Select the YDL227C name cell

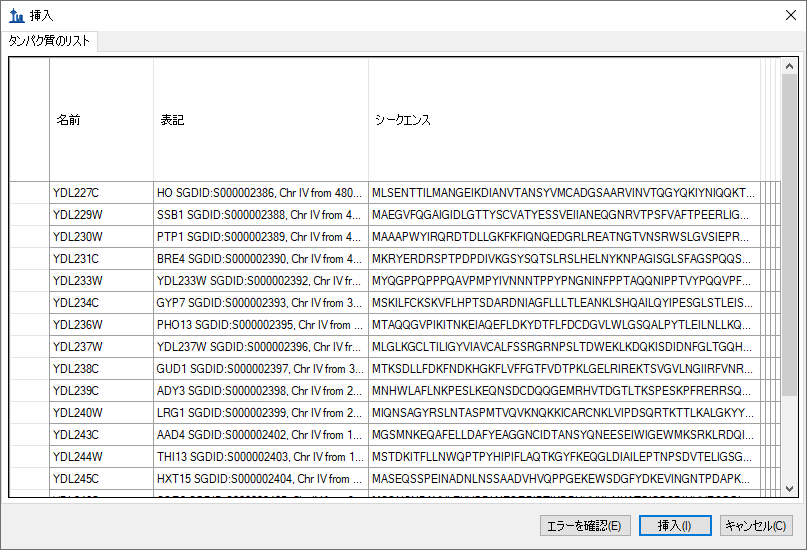pyautogui.click(x=100, y=193)
